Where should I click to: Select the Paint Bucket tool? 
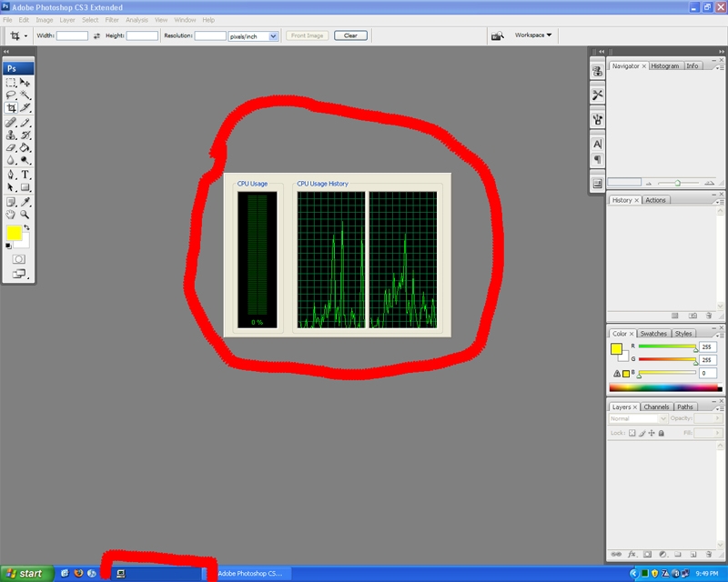(25, 147)
